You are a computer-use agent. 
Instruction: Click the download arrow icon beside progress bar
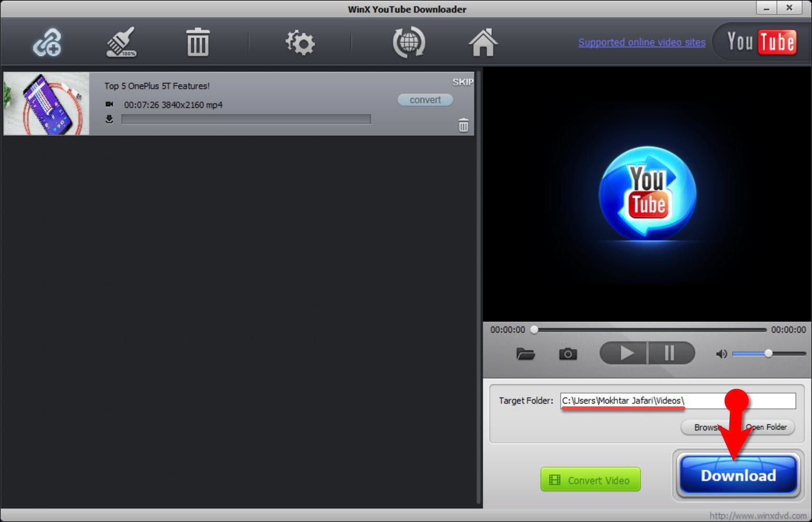109,119
